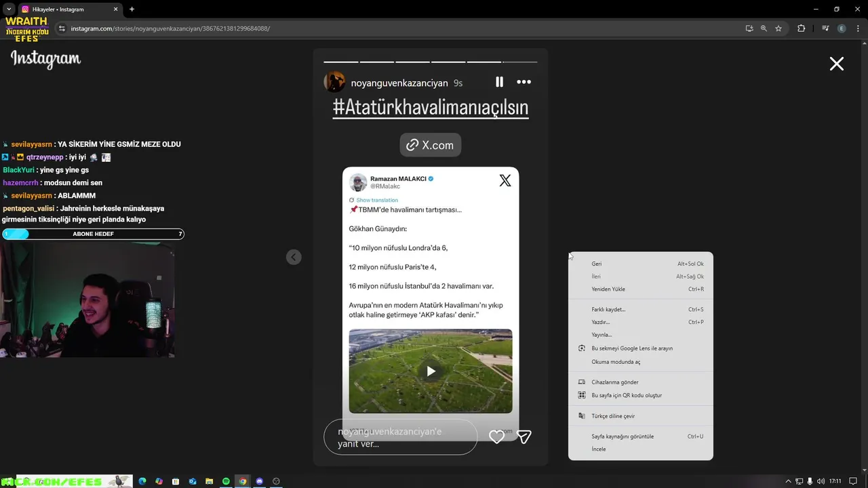Click the noyanguvenkazanciyan username

[399, 83]
